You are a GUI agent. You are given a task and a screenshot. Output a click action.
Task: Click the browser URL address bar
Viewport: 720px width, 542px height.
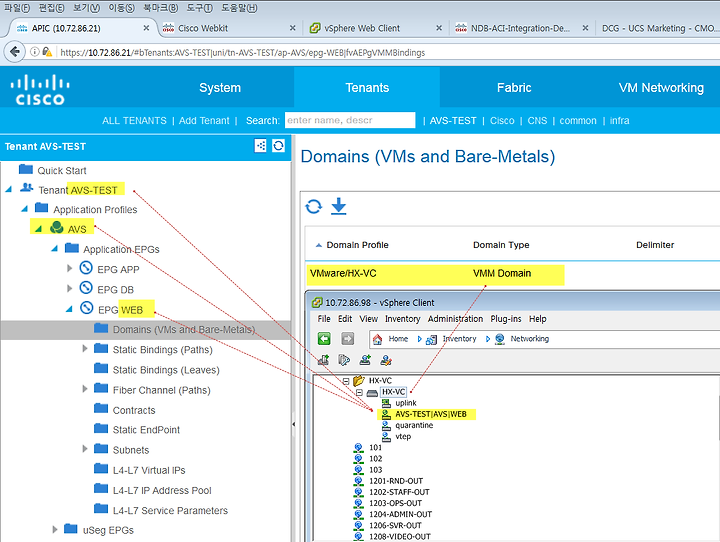pos(386,52)
